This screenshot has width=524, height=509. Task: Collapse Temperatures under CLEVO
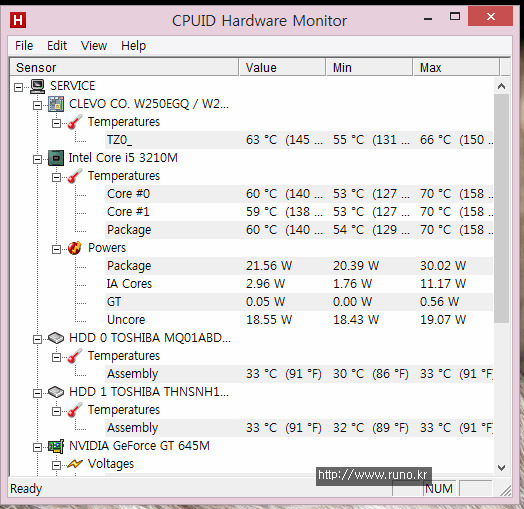click(56, 123)
